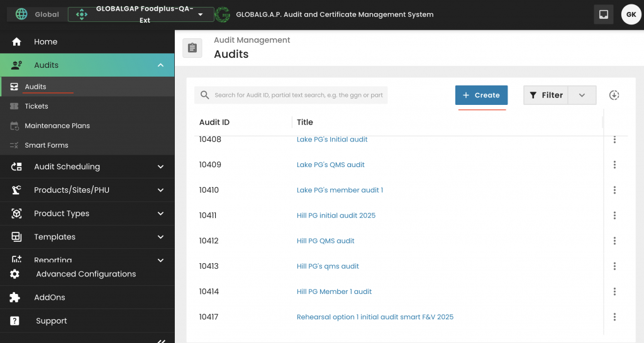Open three-dot menu for audit 10409
This screenshot has width=644, height=343.
coord(614,165)
